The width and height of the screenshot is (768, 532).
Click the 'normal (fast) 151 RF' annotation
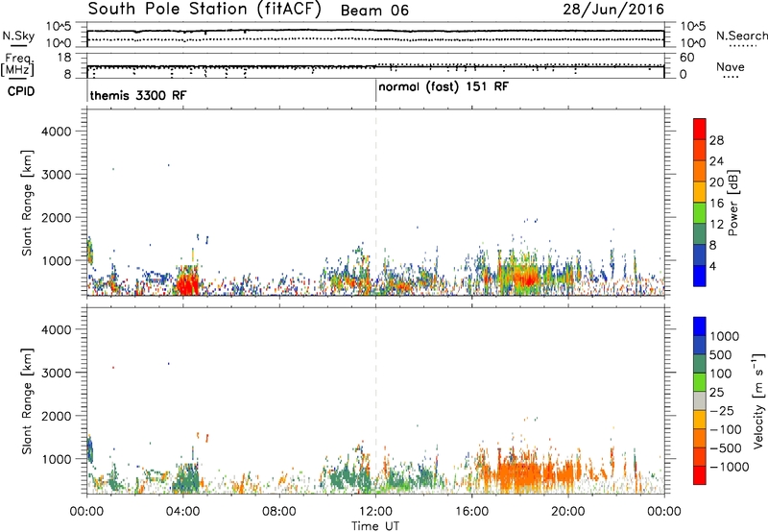click(x=444, y=87)
